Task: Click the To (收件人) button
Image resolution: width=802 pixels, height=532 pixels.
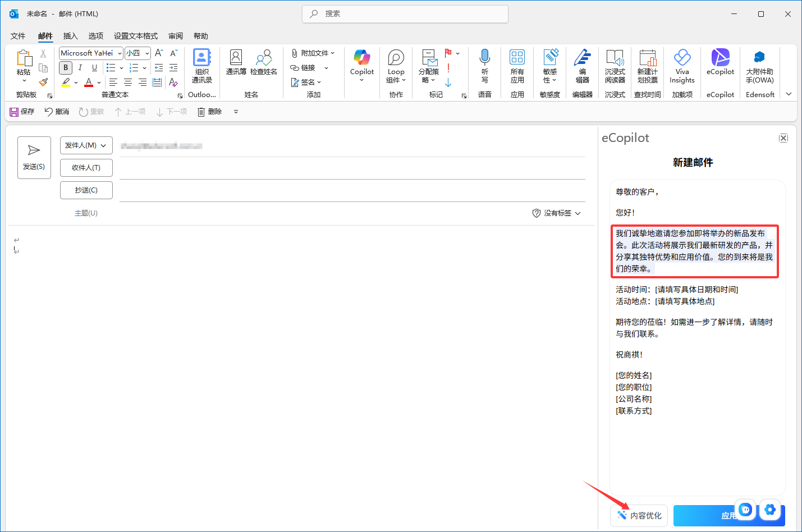Action: pyautogui.click(x=86, y=168)
